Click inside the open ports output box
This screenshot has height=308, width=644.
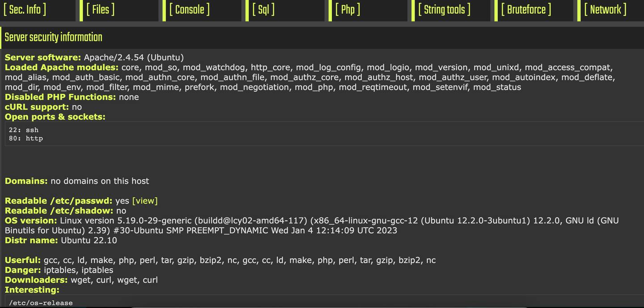pyautogui.click(x=313, y=134)
